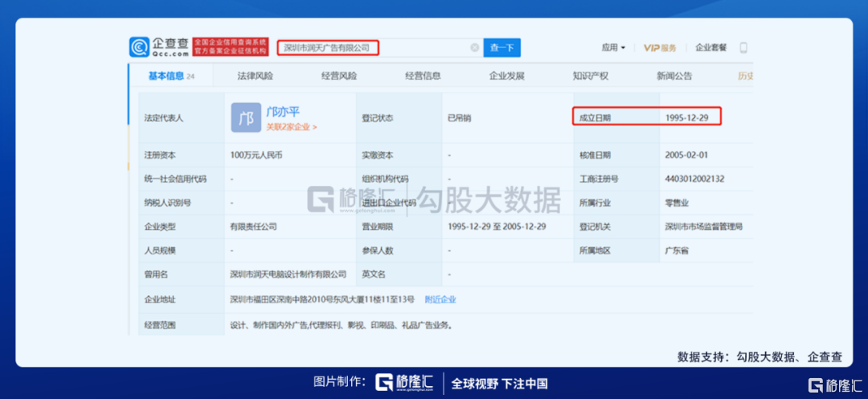Click the industry value 零售业

(677, 202)
